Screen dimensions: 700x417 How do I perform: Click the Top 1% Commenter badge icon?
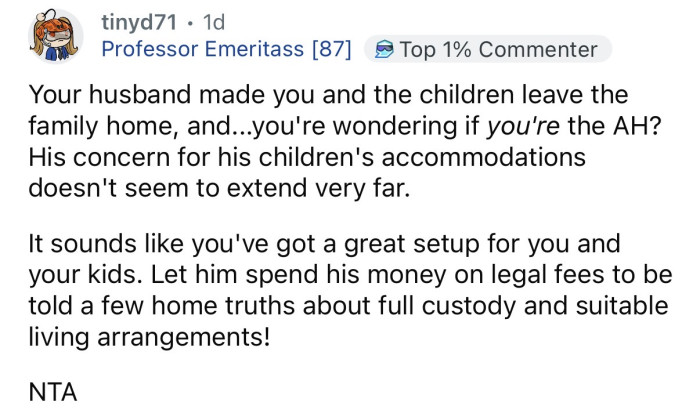[384, 49]
